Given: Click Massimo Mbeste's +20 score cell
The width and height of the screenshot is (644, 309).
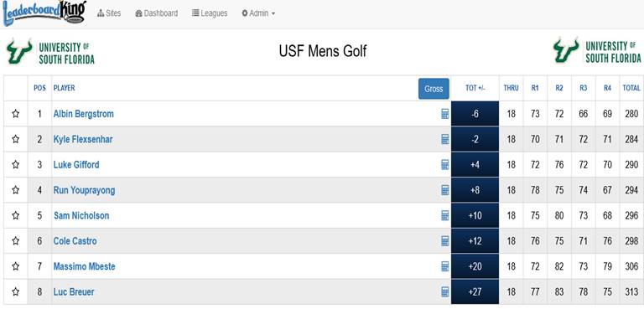Looking at the screenshot, I should pyautogui.click(x=475, y=267).
